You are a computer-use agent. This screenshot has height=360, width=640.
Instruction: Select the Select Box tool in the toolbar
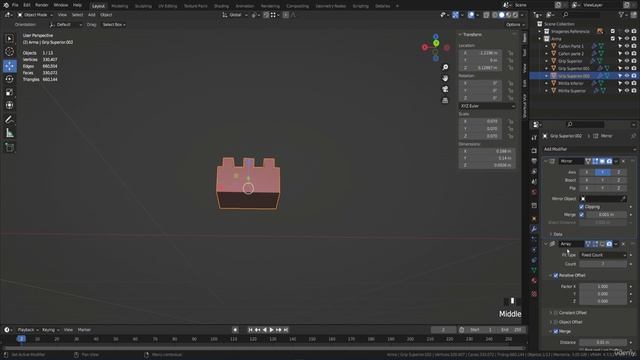coord(9,38)
